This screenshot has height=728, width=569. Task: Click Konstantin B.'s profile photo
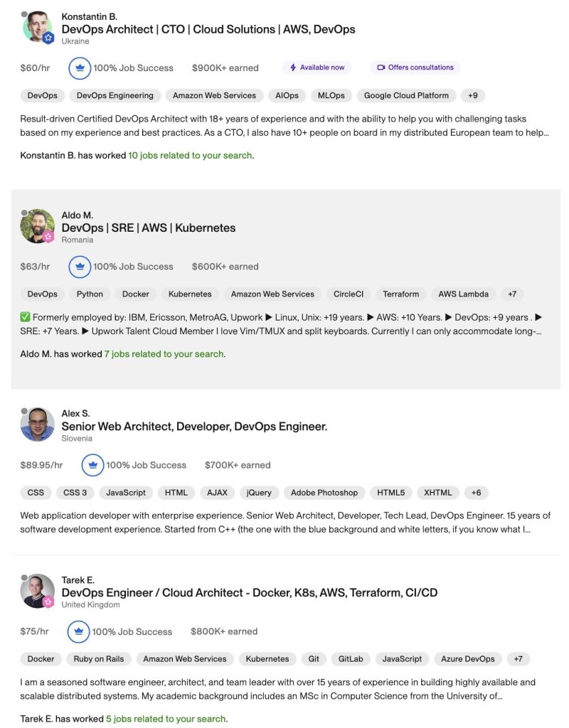point(38,27)
